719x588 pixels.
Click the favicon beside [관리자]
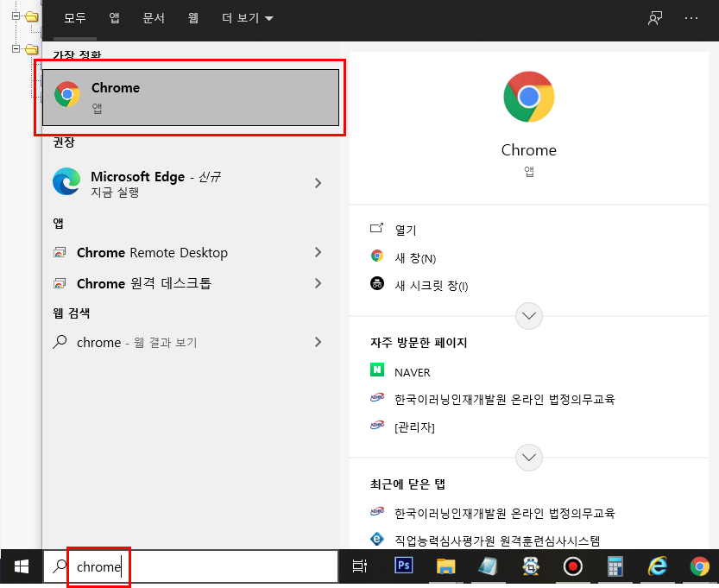[377, 425]
